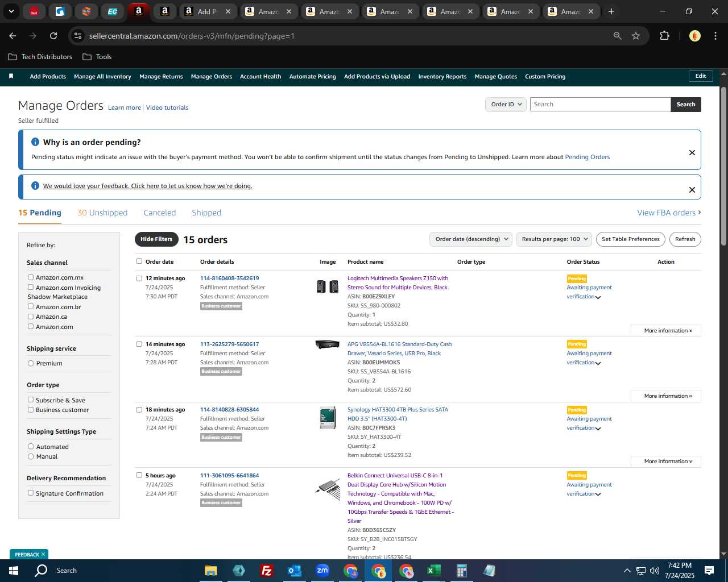The width and height of the screenshot is (728, 582).
Task: Open Excel from the taskbar
Action: click(x=433, y=571)
